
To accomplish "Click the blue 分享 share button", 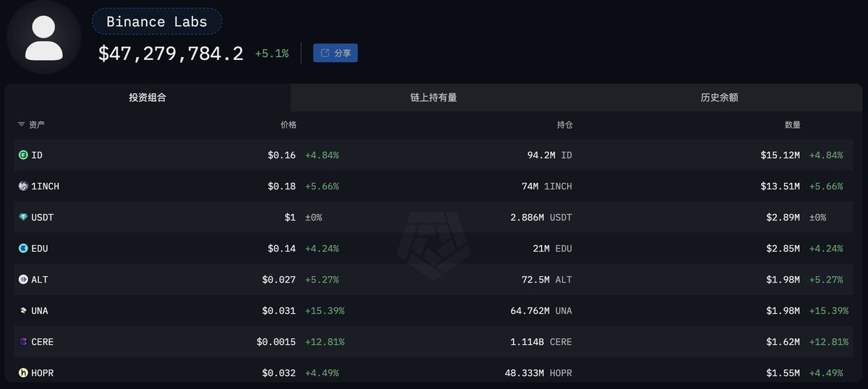I will (335, 53).
